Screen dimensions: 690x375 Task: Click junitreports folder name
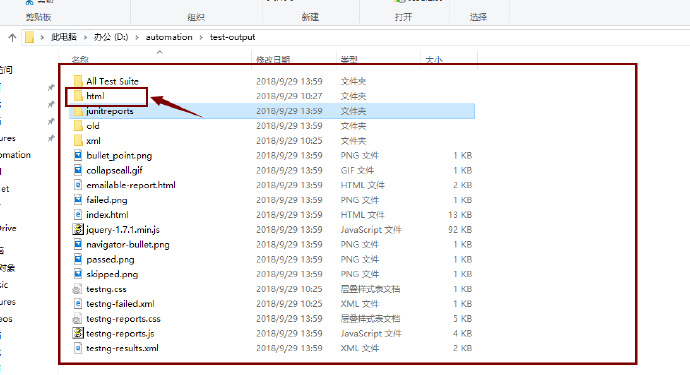coord(110,111)
